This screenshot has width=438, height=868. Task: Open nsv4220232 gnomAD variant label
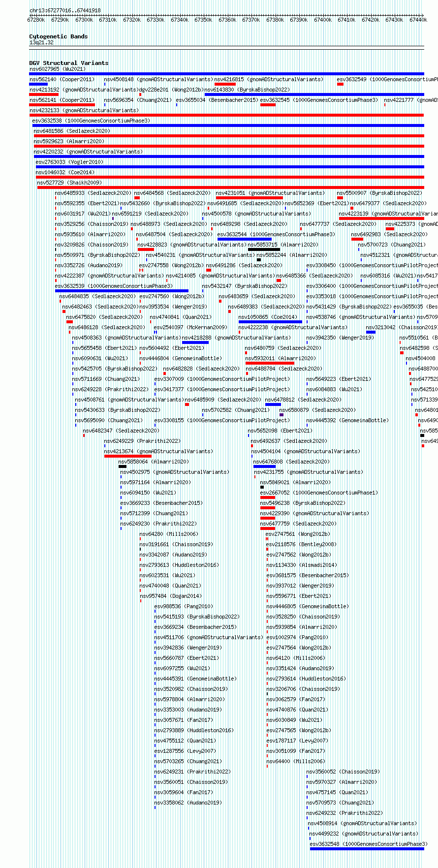click(89, 152)
